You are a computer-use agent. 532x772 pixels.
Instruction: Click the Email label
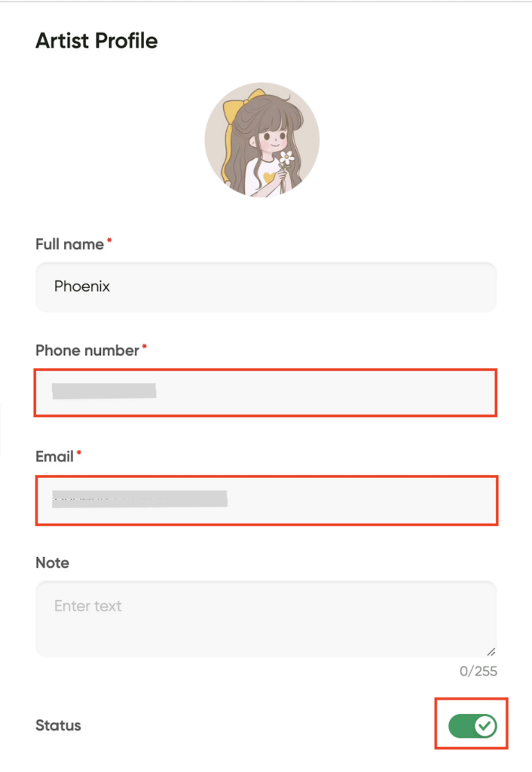coord(54,457)
